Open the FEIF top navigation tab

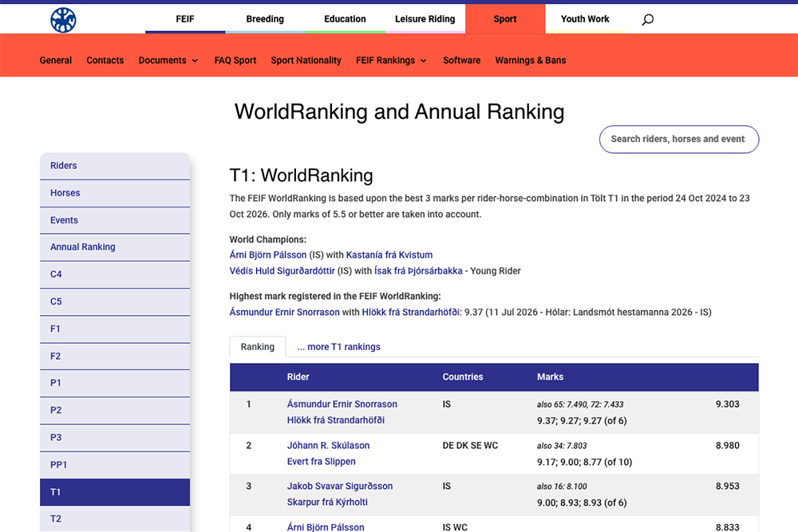[185, 19]
